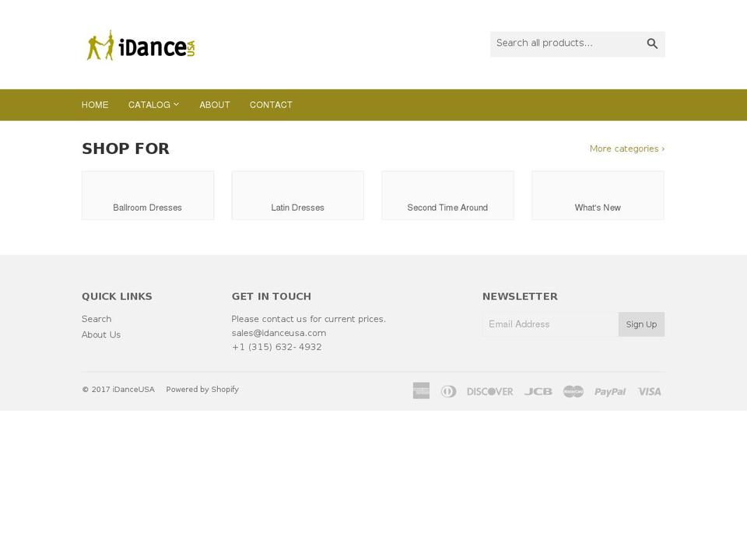Click the PayPal payment icon
This screenshot has height=560, width=747.
click(x=610, y=392)
